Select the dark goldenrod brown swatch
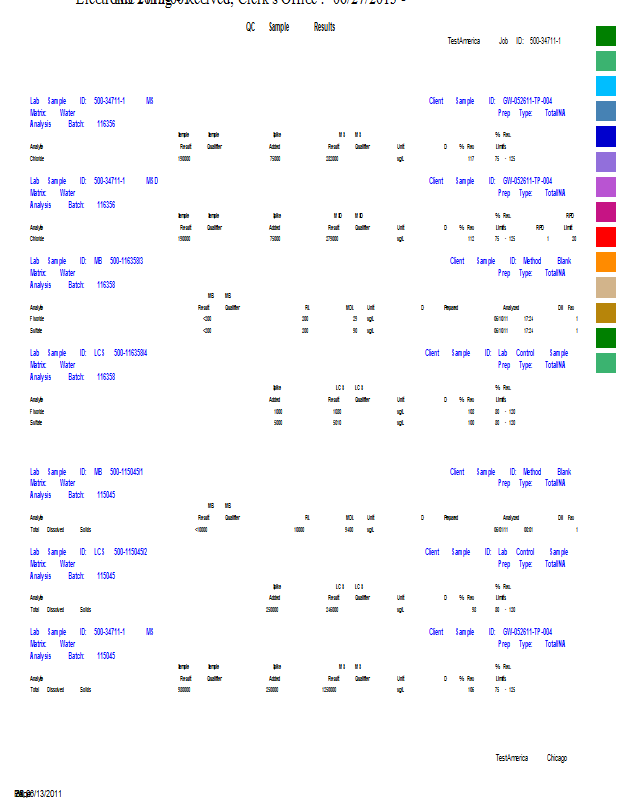This screenshot has width=618, height=800. 606,313
